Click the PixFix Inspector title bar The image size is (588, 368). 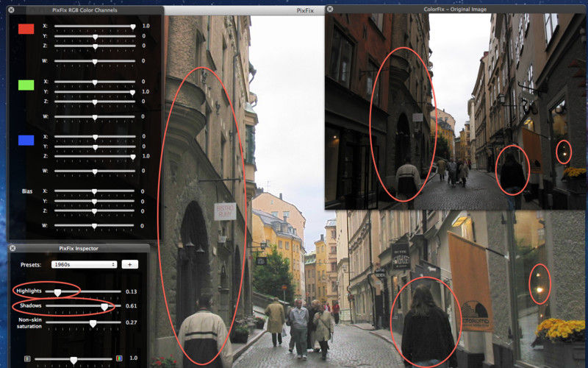(x=79, y=248)
